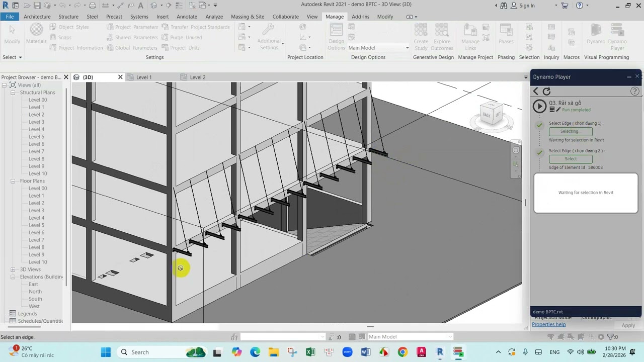The width and height of the screenshot is (644, 362).
Task: Collapse the Views (all) node
Action: pyautogui.click(x=4, y=85)
